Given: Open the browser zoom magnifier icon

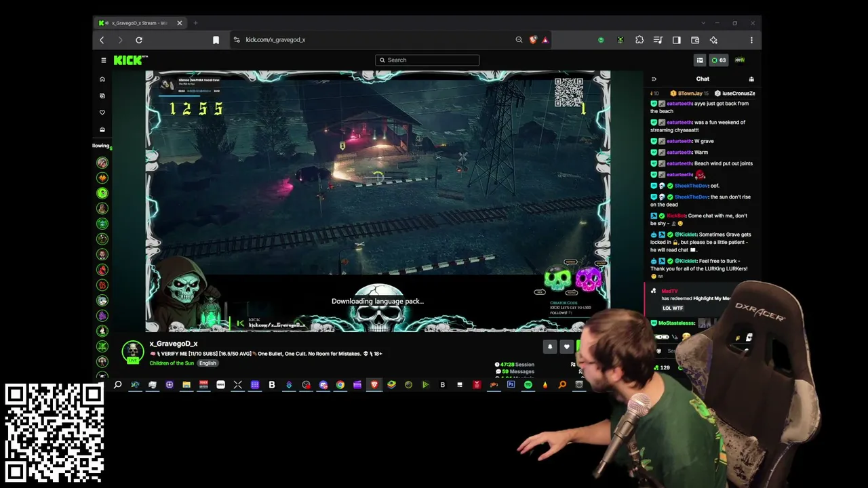Looking at the screenshot, I should tap(519, 40).
